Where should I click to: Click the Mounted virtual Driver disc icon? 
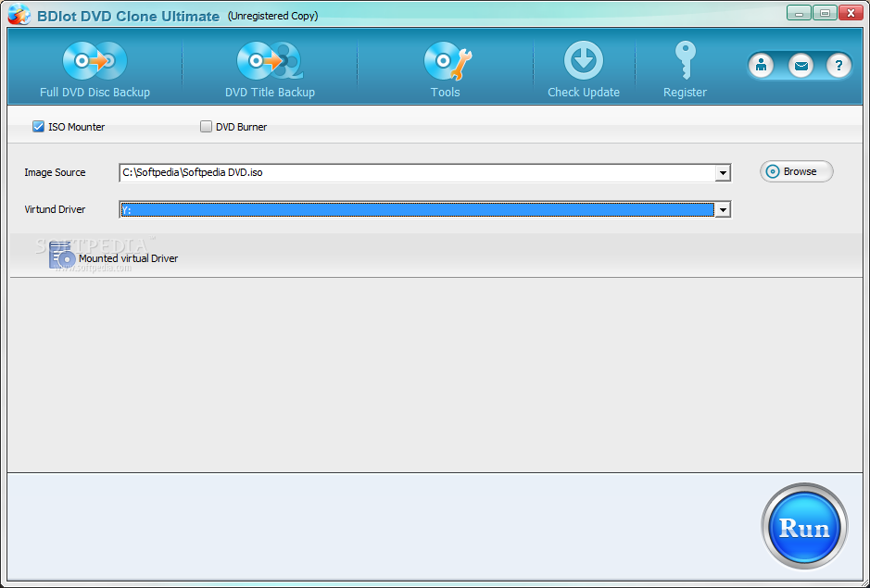(x=62, y=256)
